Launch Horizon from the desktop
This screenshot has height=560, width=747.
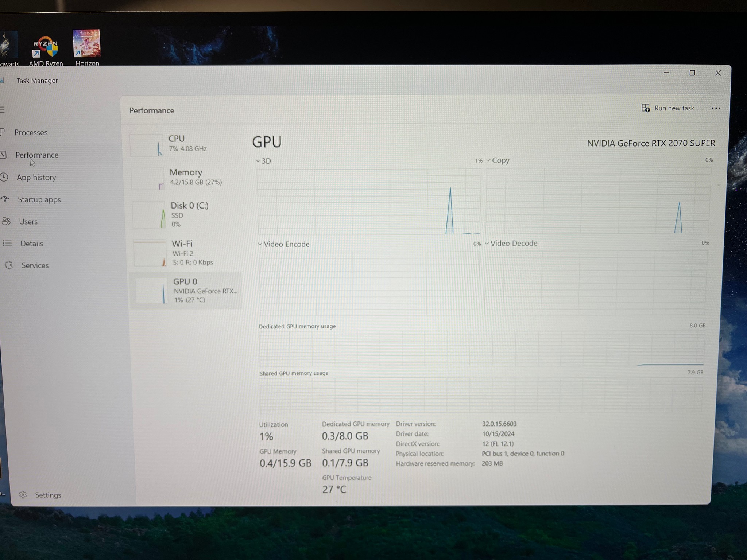pyautogui.click(x=86, y=43)
